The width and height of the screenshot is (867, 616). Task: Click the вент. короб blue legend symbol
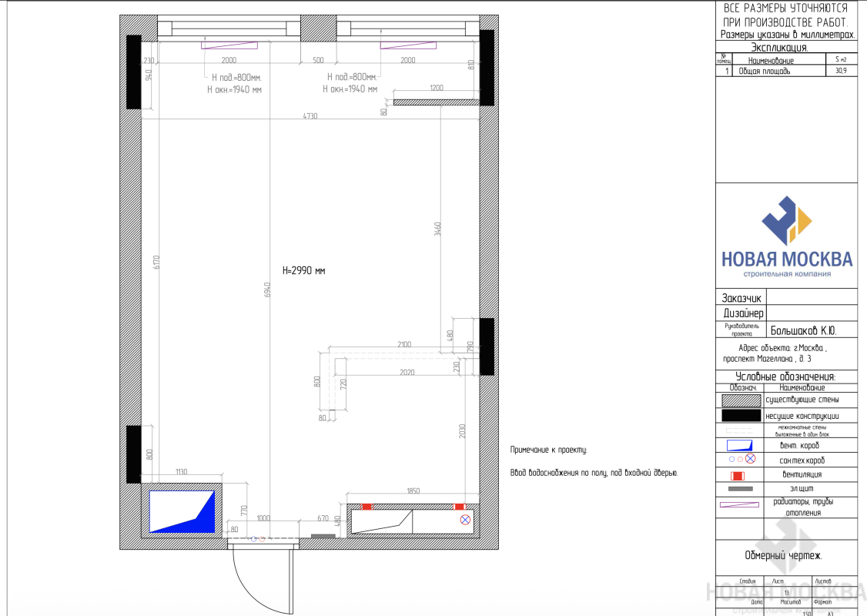tap(739, 445)
